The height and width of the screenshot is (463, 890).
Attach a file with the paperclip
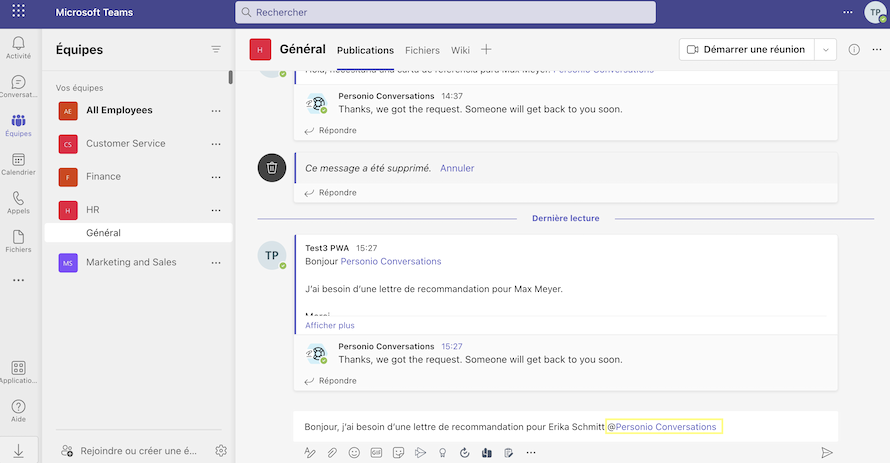click(332, 452)
